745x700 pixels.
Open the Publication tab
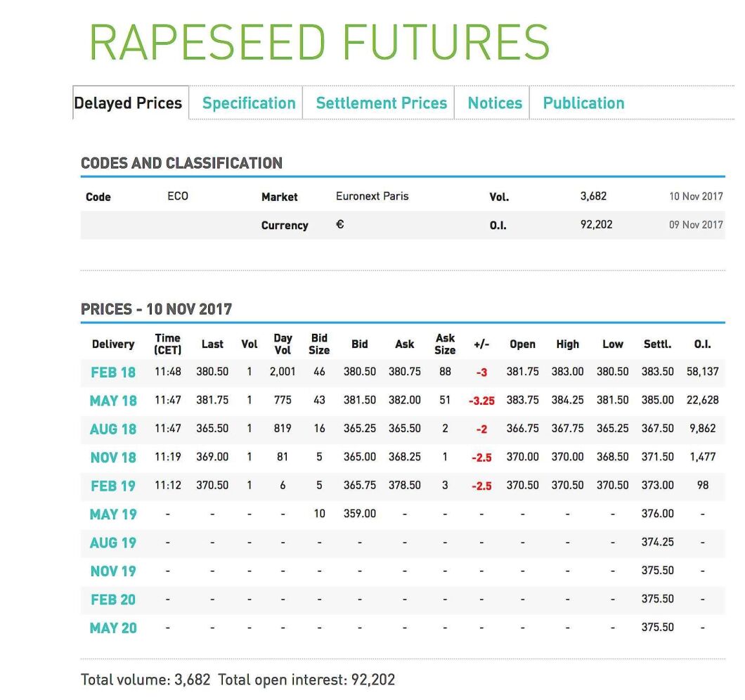583,103
